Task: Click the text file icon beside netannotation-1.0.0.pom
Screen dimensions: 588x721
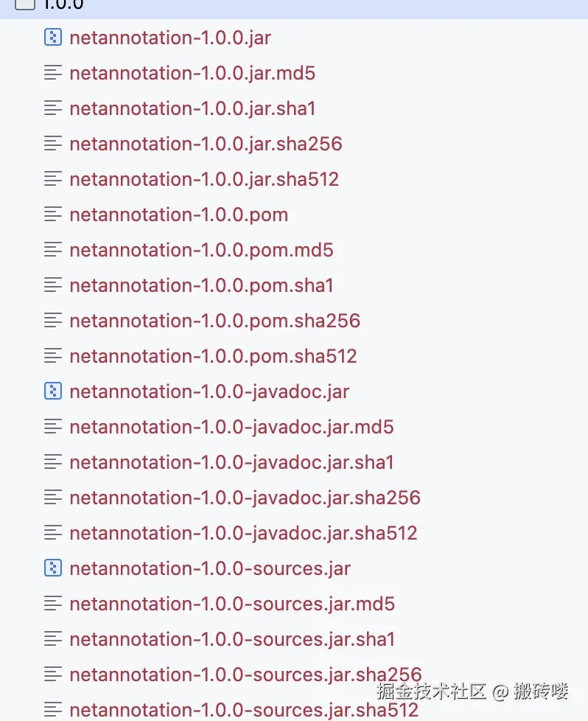Action: tap(52, 215)
